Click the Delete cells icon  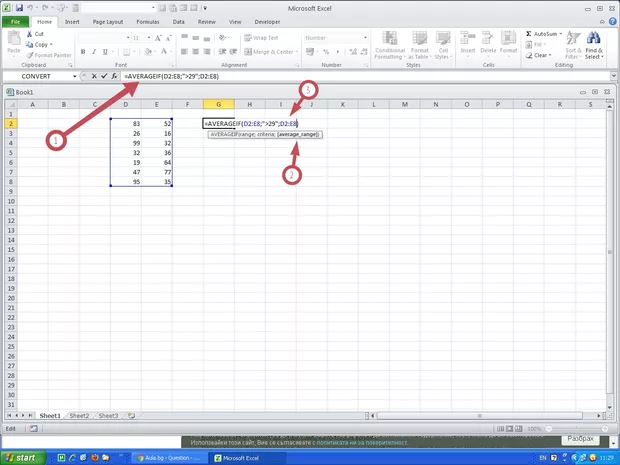point(488,38)
